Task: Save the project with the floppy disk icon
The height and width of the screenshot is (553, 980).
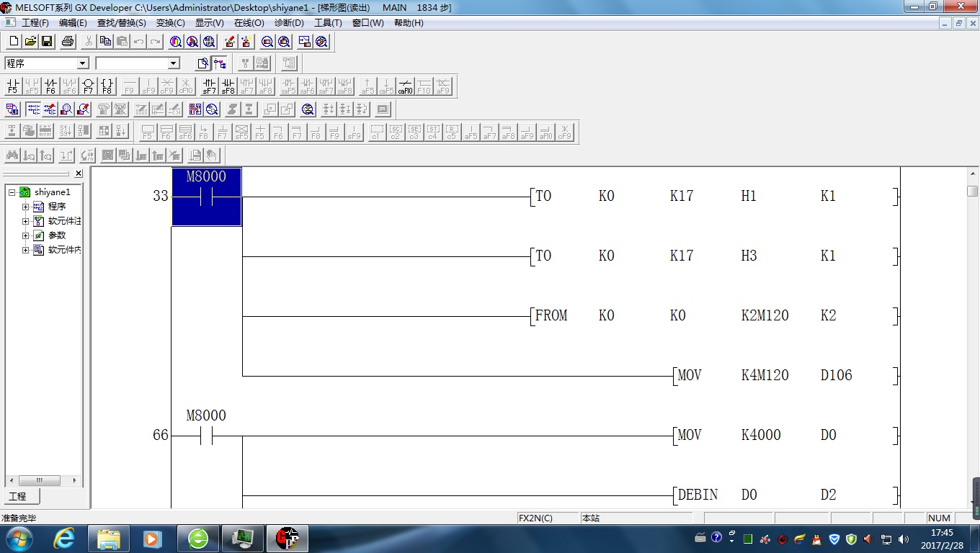Action: (47, 42)
